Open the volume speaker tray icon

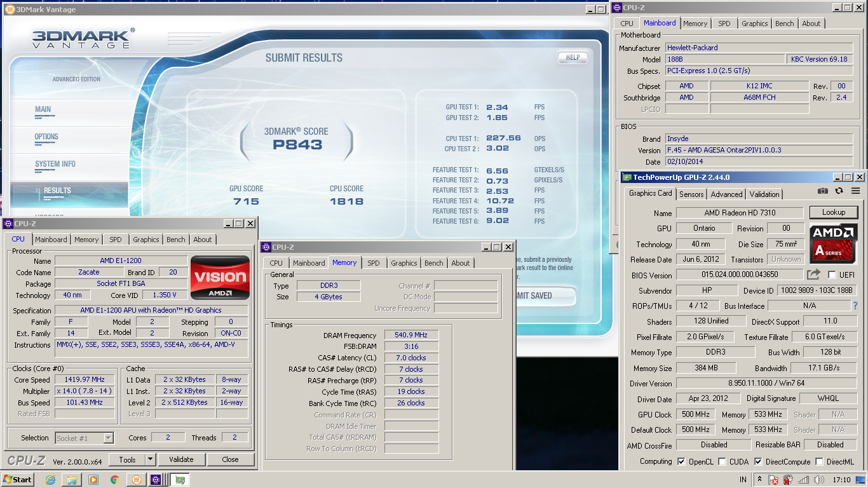coord(819,480)
